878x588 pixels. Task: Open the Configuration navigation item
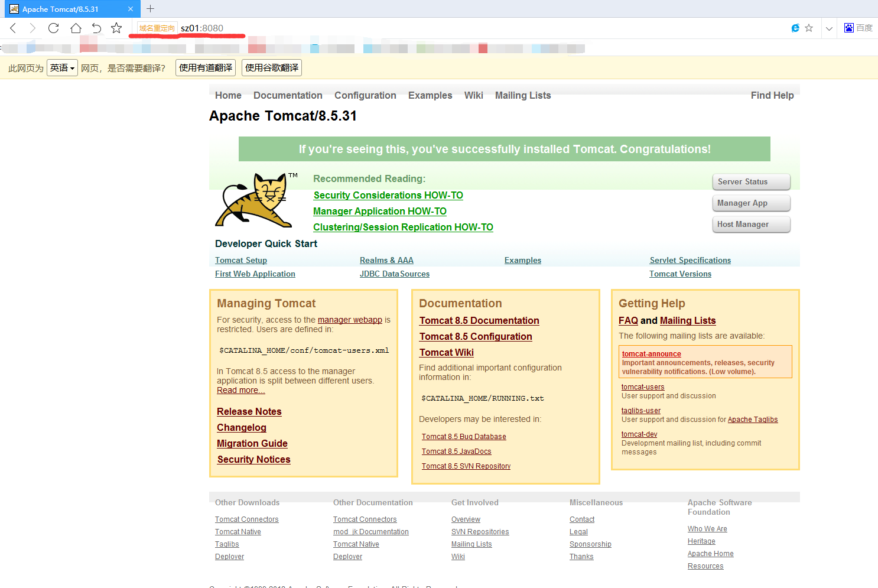pos(365,95)
